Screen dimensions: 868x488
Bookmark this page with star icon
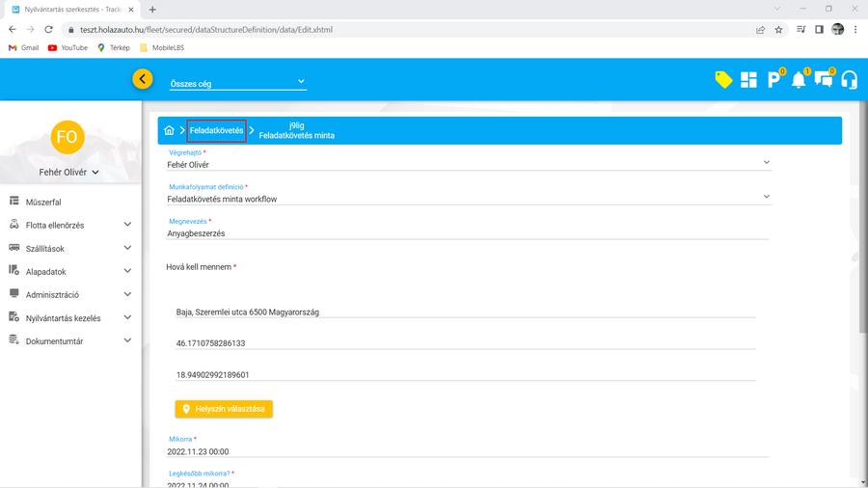(778, 30)
